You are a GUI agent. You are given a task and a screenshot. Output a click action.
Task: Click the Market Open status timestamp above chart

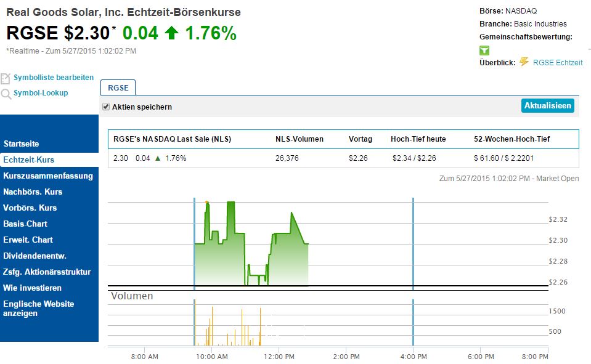click(x=509, y=179)
